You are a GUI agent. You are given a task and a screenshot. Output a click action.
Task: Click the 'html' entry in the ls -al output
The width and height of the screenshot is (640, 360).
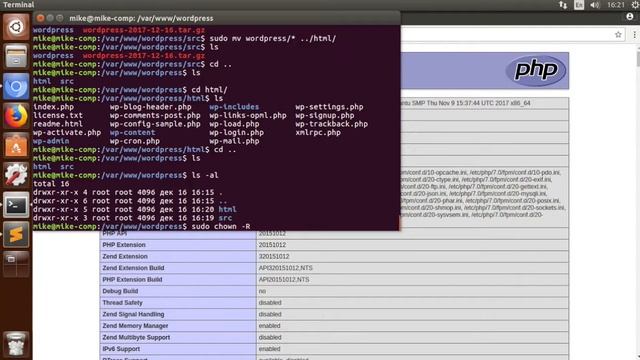tap(227, 209)
